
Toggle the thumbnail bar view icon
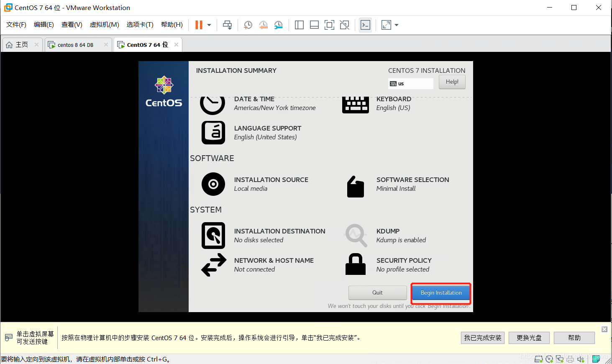click(314, 25)
